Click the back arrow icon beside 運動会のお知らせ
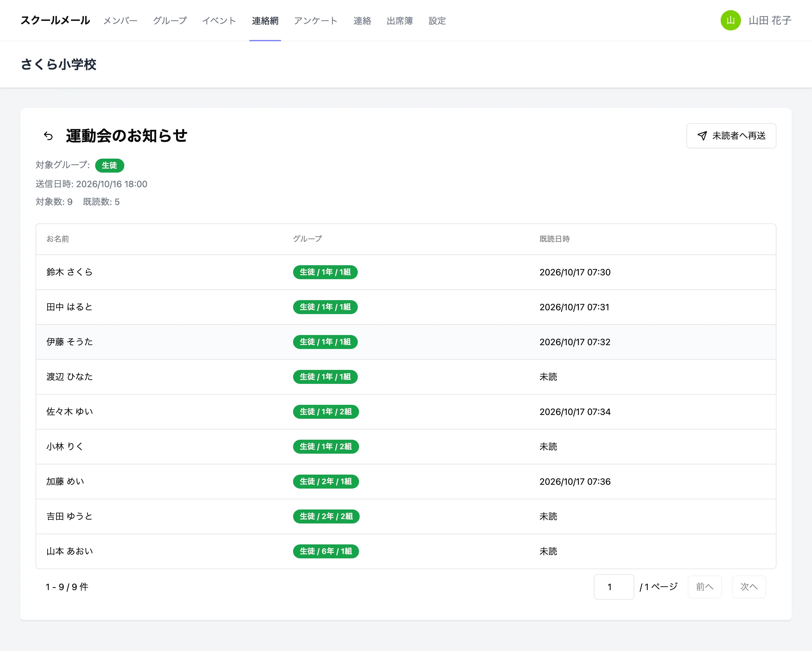812x651 pixels. (48, 136)
